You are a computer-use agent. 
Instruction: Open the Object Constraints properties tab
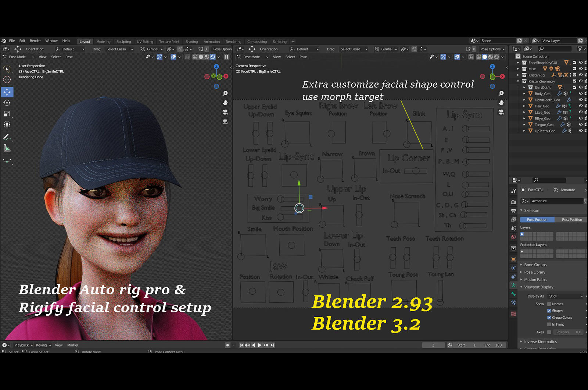tap(513, 277)
